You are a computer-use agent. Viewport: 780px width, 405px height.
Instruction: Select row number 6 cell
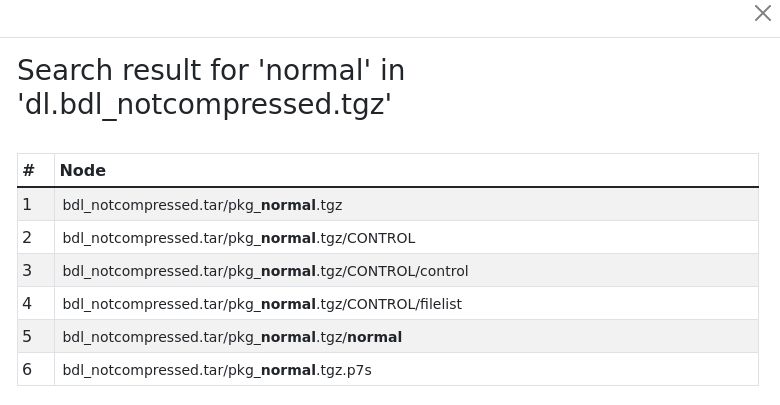[36, 369]
